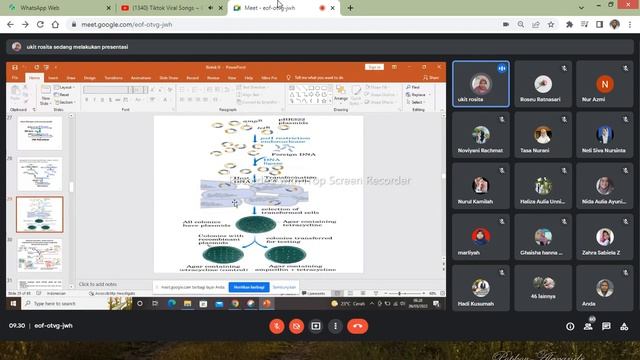Click the Reset button in Slides group
This screenshot has width=640, height=360.
62,95
